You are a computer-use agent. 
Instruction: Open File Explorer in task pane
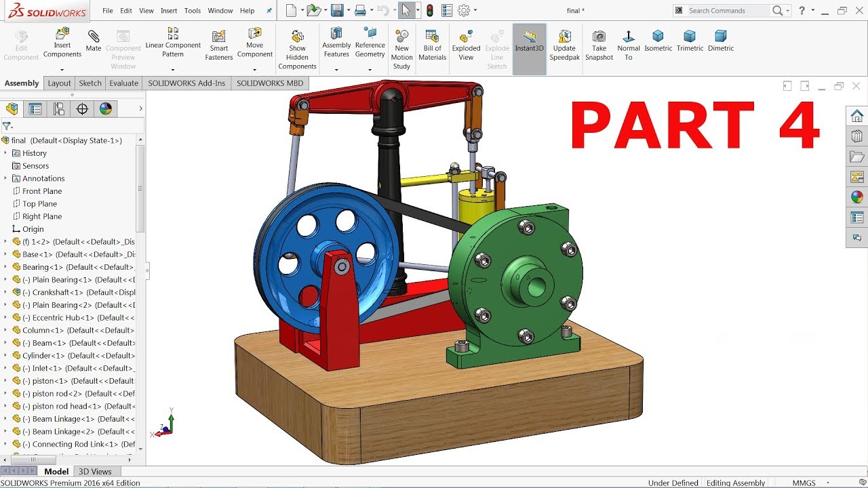tap(857, 157)
